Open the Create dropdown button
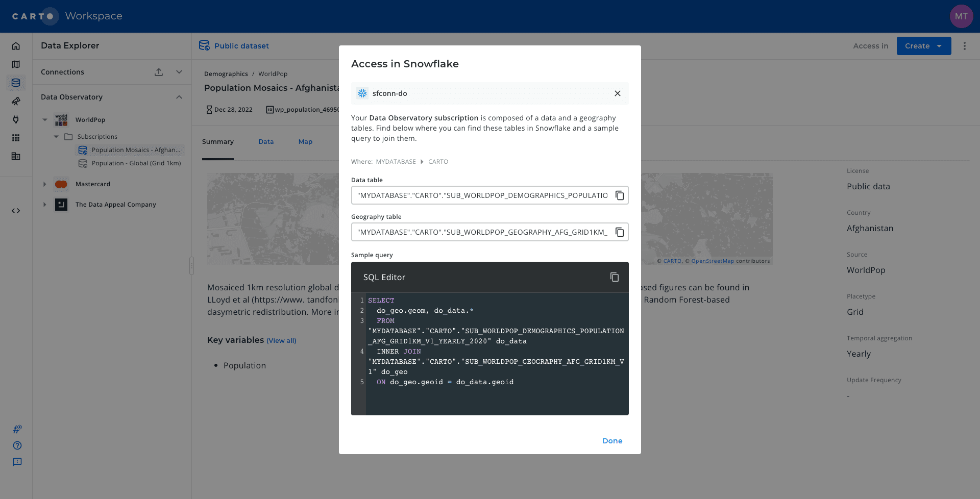The height and width of the screenshot is (499, 980). [923, 46]
